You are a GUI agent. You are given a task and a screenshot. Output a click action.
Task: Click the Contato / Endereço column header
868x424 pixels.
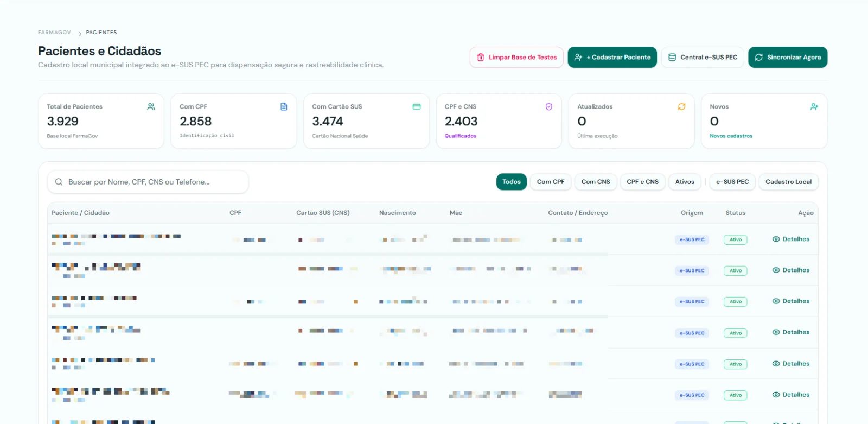point(578,213)
